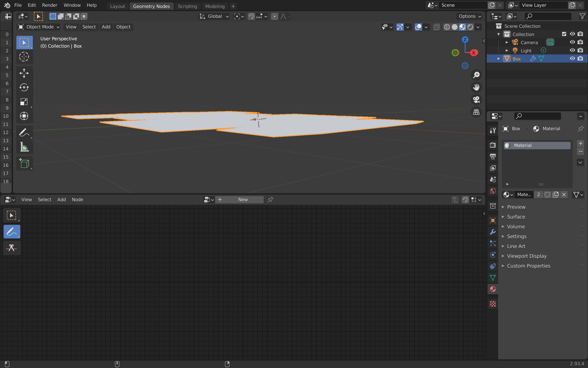Image resolution: width=588 pixels, height=368 pixels.
Task: Click the pan view hand icon
Action: pyautogui.click(x=476, y=87)
